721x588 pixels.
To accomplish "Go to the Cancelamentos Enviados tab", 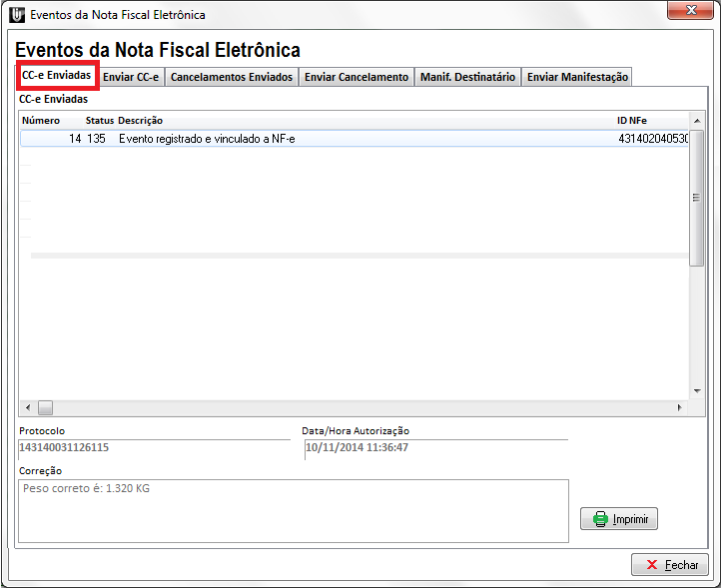I will [x=232, y=77].
